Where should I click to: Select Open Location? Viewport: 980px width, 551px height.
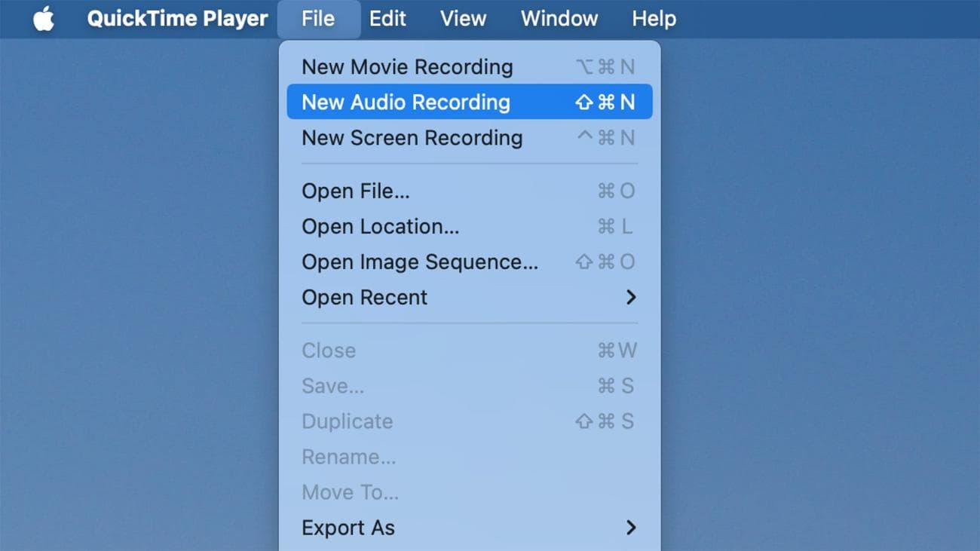coord(380,226)
